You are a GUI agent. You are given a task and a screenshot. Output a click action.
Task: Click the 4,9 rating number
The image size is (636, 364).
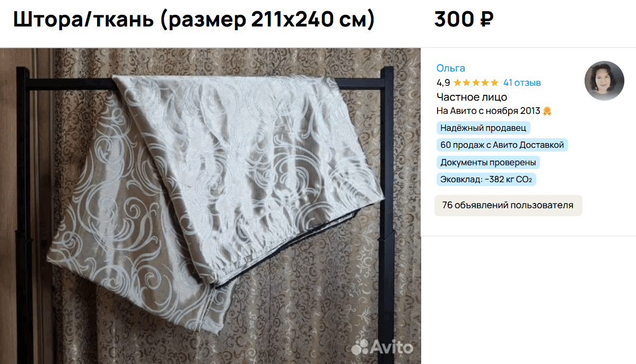click(443, 83)
